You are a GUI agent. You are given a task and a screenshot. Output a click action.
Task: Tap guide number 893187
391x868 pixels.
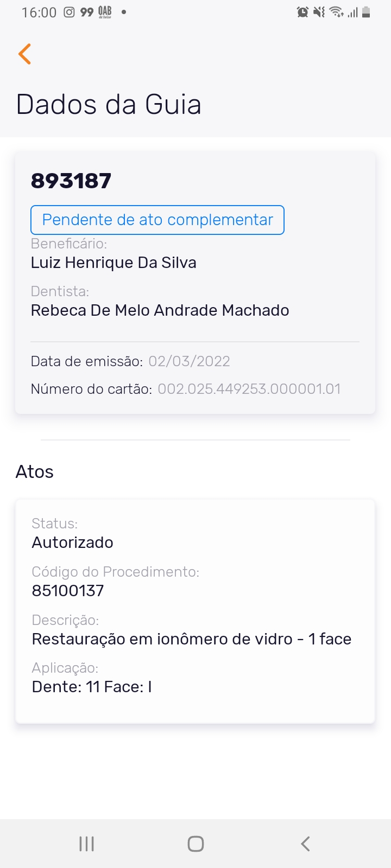tap(71, 181)
